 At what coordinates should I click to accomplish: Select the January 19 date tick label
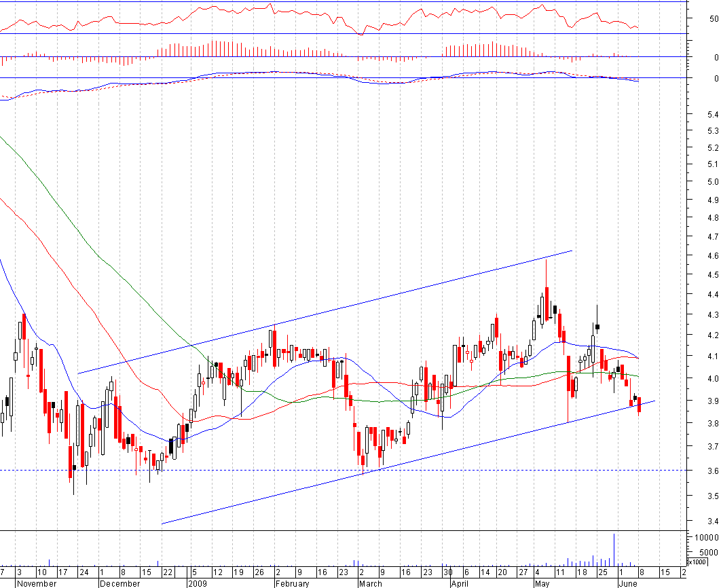[x=238, y=572]
